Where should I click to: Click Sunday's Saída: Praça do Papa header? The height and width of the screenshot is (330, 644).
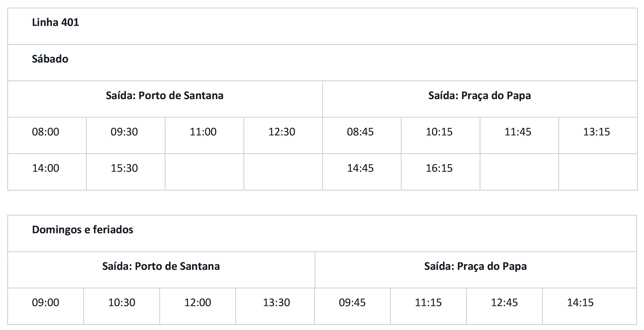tap(475, 266)
